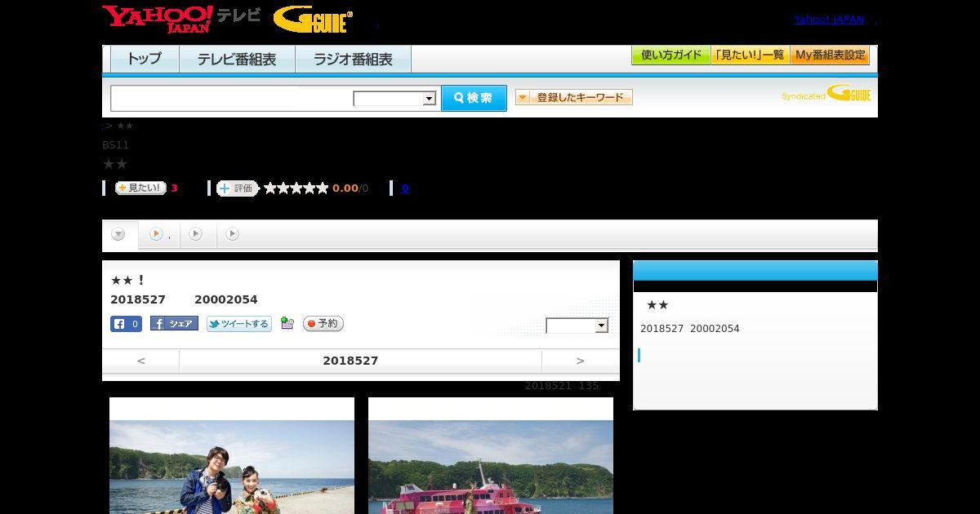Select the orange play-arrow tab
980x514 pixels.
156,234
